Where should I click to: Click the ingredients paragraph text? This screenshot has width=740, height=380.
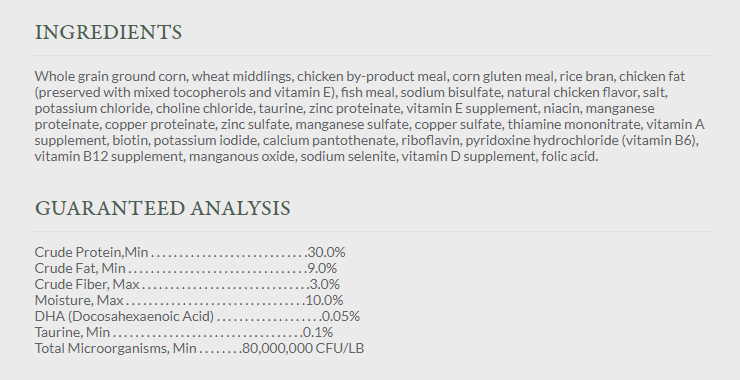click(370, 116)
